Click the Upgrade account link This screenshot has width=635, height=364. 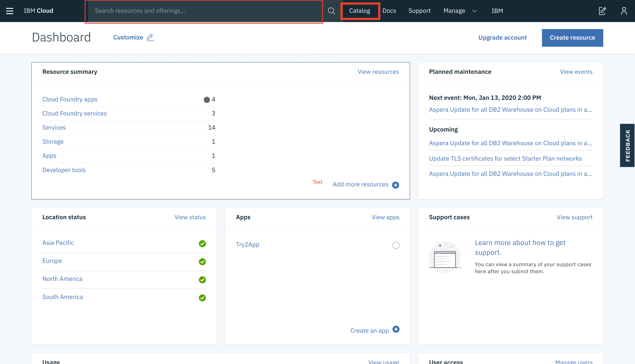pyautogui.click(x=502, y=37)
